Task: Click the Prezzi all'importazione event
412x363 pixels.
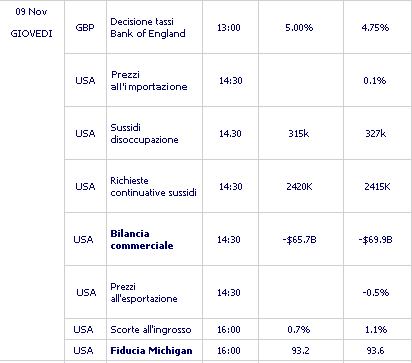Action: pyautogui.click(x=149, y=80)
